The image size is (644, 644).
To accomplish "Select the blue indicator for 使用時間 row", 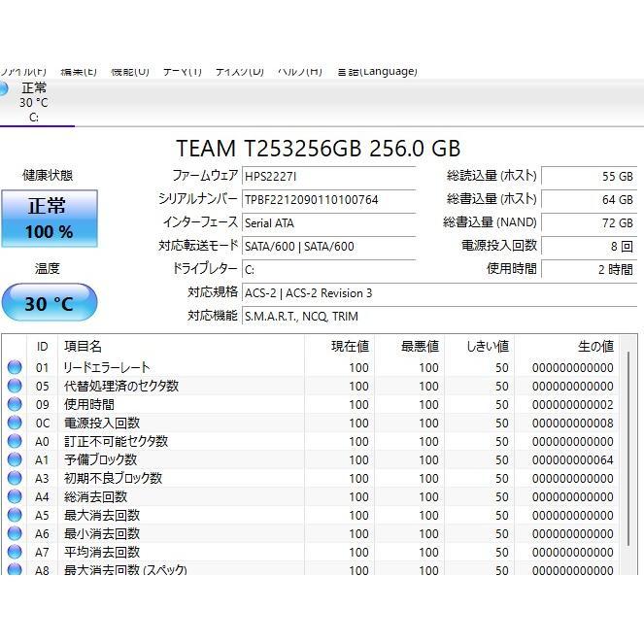I will click(14, 404).
